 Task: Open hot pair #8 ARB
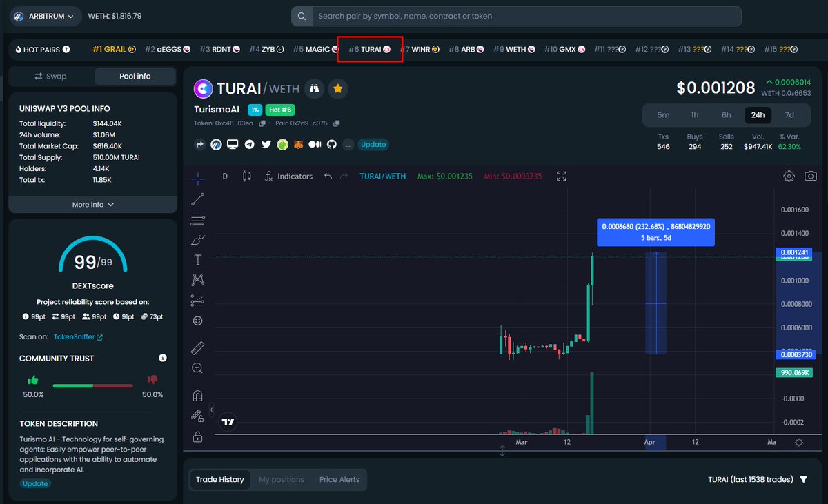coord(466,50)
